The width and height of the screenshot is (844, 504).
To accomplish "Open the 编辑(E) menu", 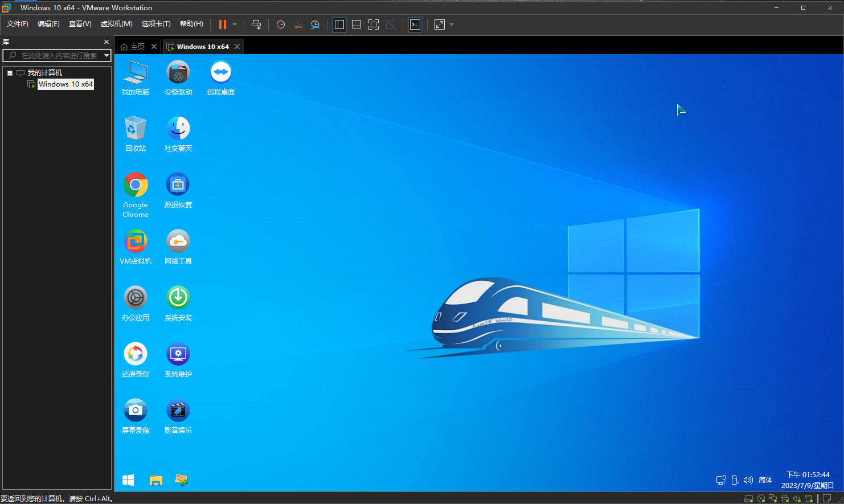I will [48, 24].
